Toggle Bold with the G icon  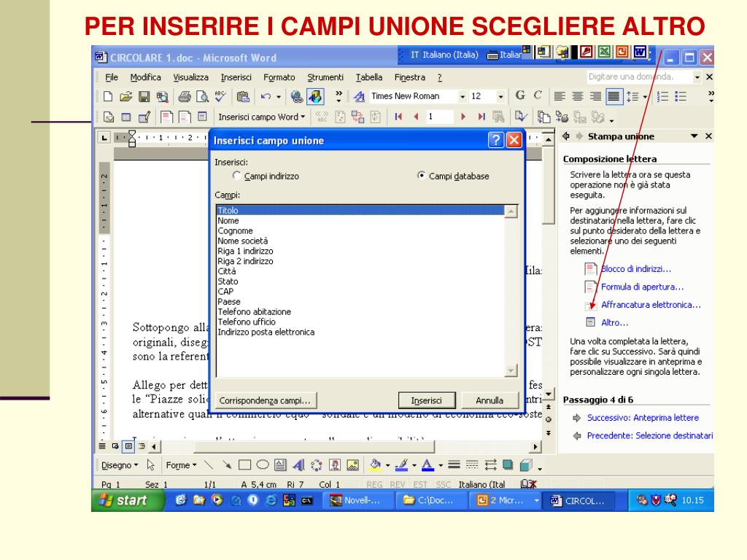pyautogui.click(x=520, y=96)
